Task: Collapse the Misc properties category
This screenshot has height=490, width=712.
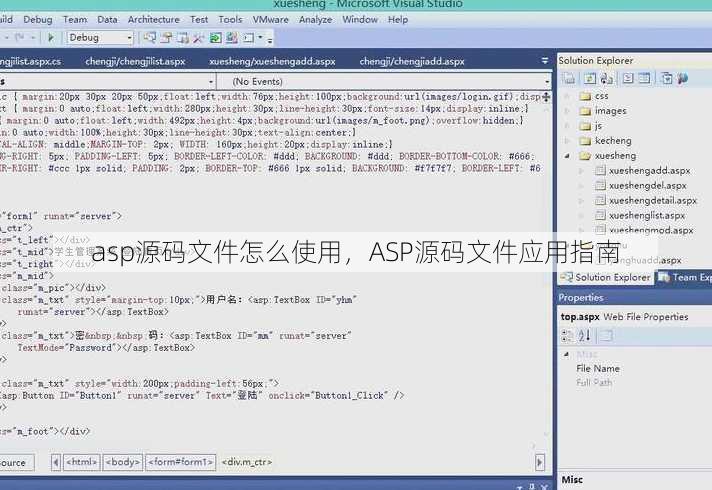Action: tap(566, 354)
